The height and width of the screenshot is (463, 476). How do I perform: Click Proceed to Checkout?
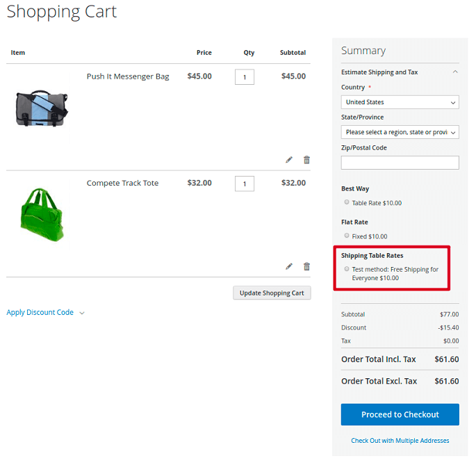point(400,414)
